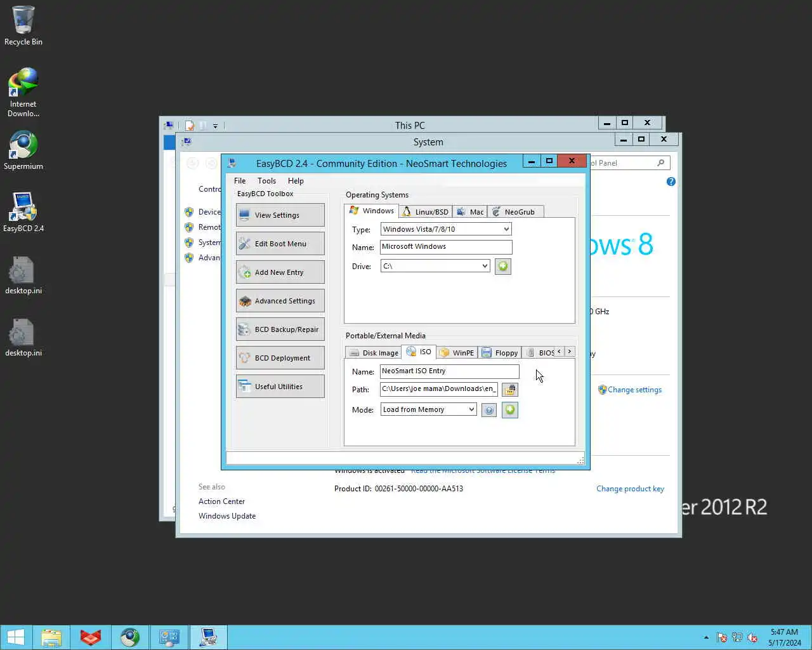The image size is (812, 650).
Task: Select the ISO portable media tab
Action: (x=419, y=352)
